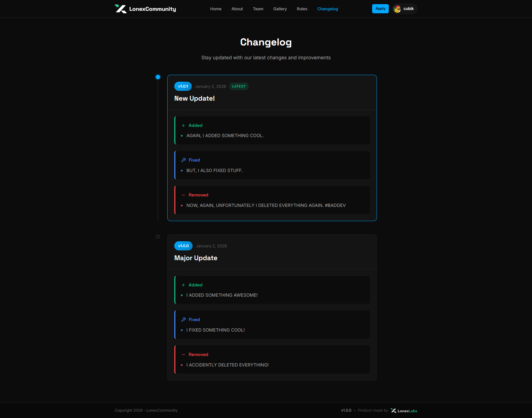Viewport: 532px width, 418px height.
Task: Click the Major Update heading
Action: (196, 258)
